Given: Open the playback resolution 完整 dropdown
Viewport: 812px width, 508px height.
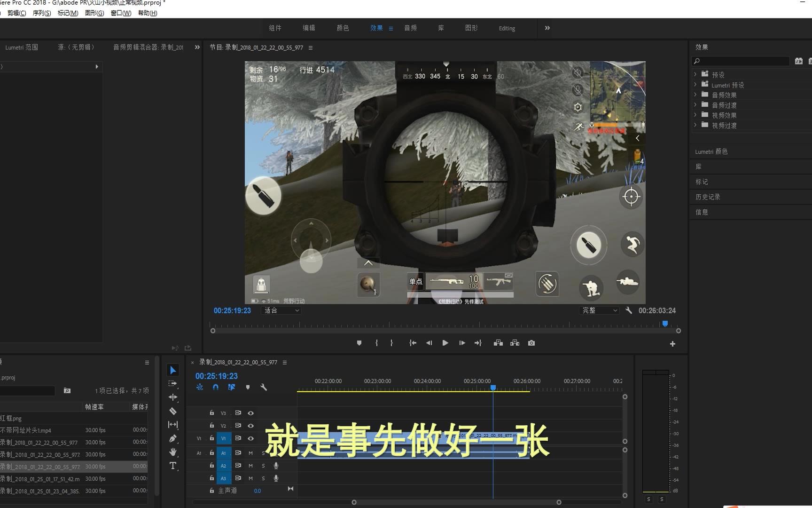Looking at the screenshot, I should click(600, 310).
